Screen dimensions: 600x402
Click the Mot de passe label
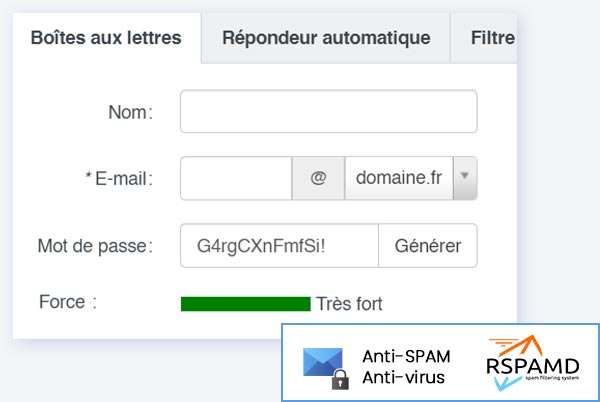tap(94, 245)
